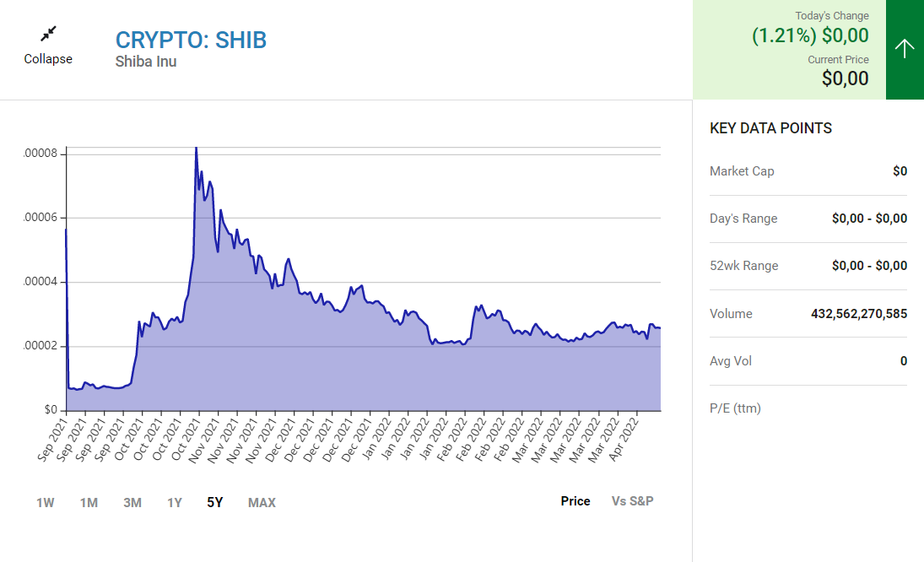Click the Collapse label

[x=48, y=59]
